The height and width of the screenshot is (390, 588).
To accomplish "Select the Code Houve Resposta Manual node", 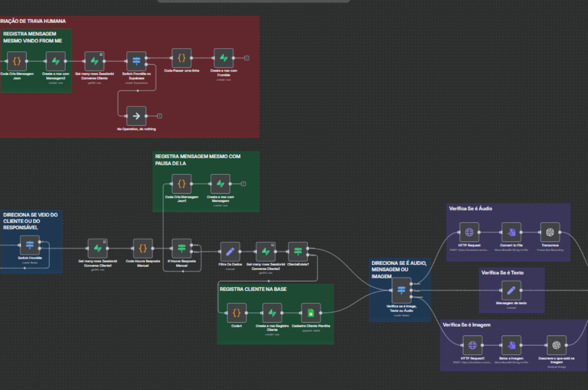I will click(143, 248).
